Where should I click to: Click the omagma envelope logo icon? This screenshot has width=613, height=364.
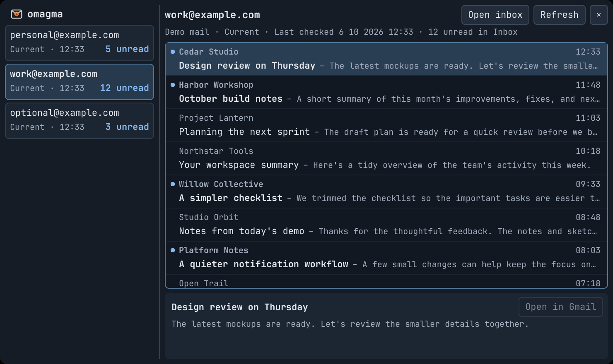tap(17, 14)
